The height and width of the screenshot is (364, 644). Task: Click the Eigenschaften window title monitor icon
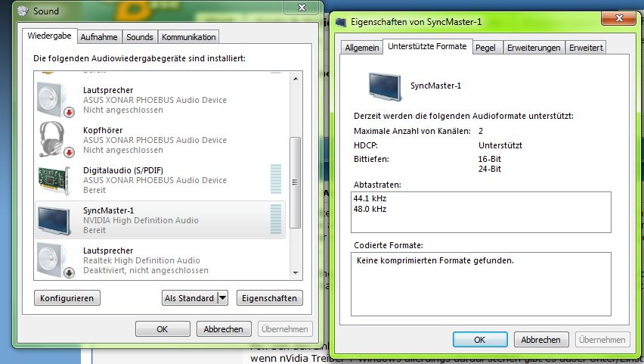tap(341, 22)
